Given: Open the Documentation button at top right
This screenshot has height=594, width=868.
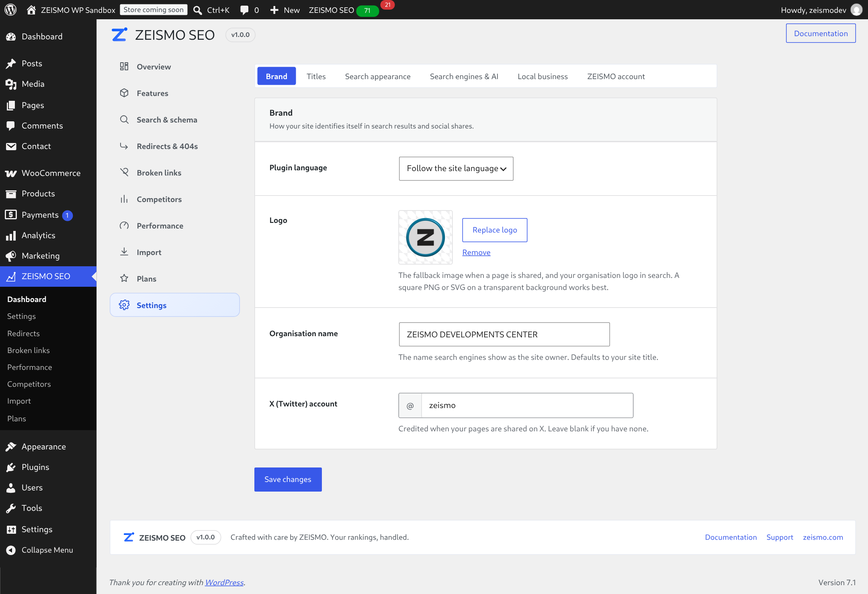Looking at the screenshot, I should tap(821, 33).
